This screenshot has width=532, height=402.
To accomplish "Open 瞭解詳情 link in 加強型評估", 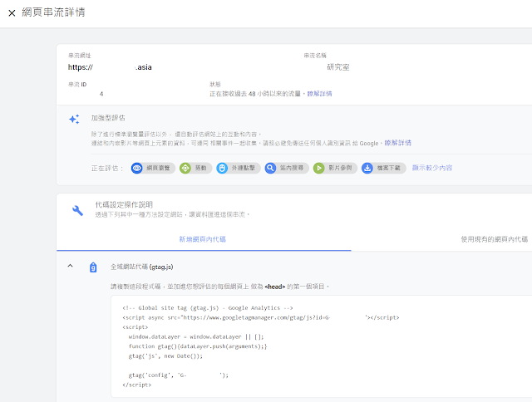I will tap(397, 143).
